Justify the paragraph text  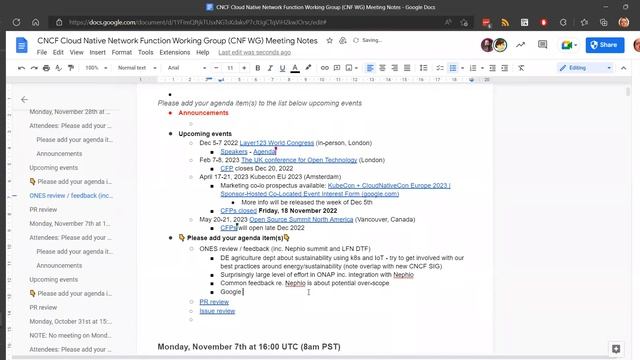(407, 68)
